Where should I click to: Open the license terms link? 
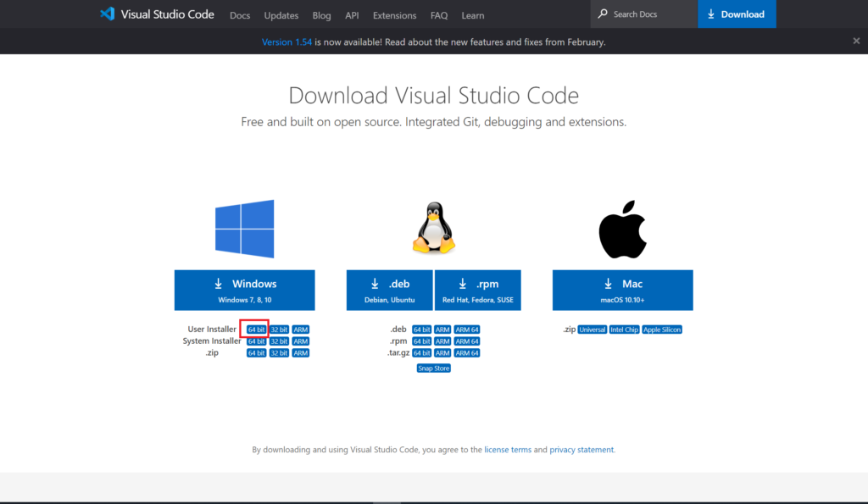[x=508, y=450]
